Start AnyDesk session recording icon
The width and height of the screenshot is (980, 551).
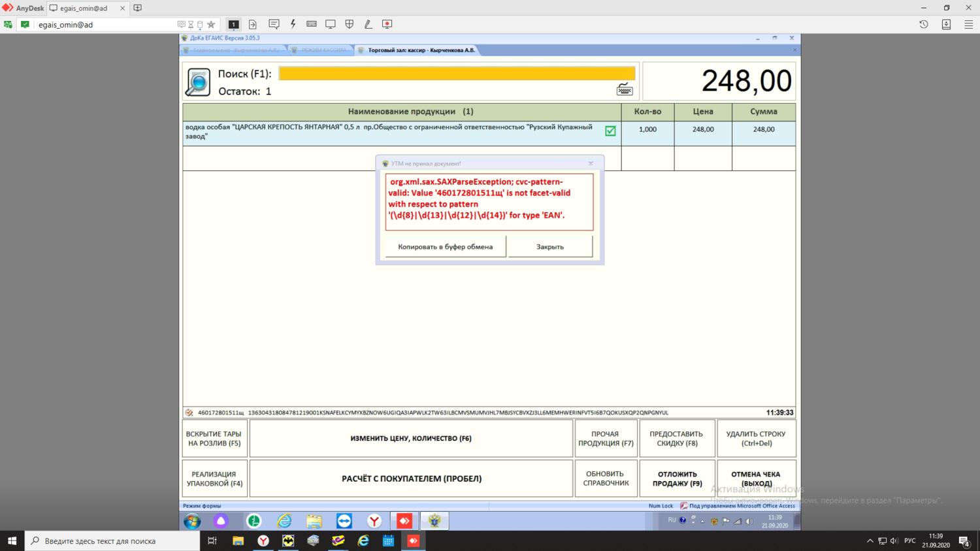coord(387,24)
